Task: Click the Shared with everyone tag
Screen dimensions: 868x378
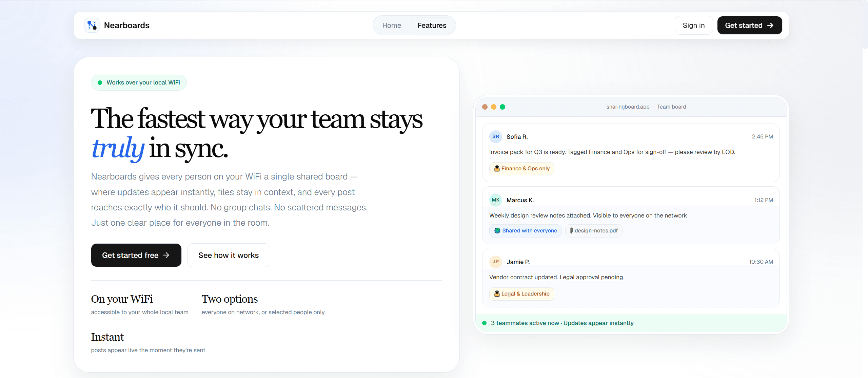Action: [525, 231]
